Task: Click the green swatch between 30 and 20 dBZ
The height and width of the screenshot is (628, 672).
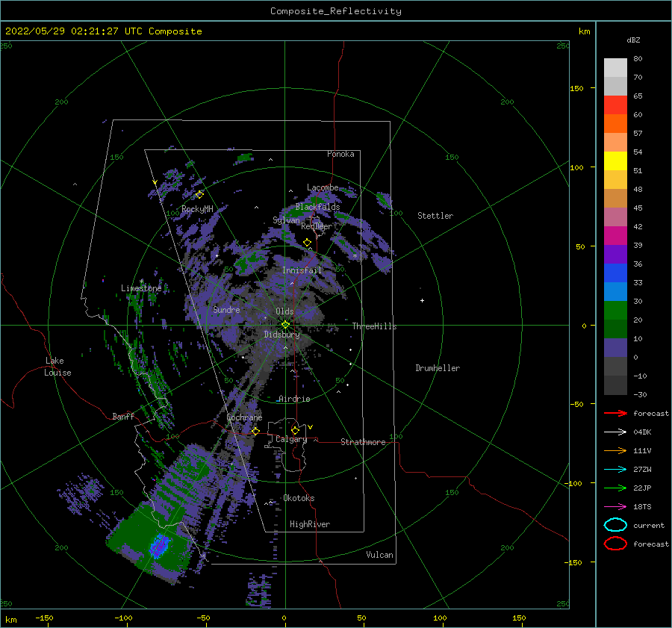Action: coord(615,311)
